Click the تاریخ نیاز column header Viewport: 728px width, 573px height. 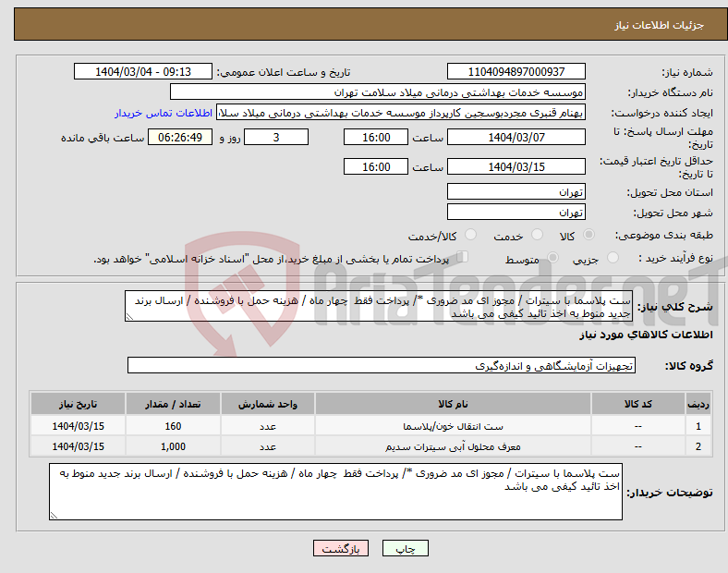click(78, 404)
